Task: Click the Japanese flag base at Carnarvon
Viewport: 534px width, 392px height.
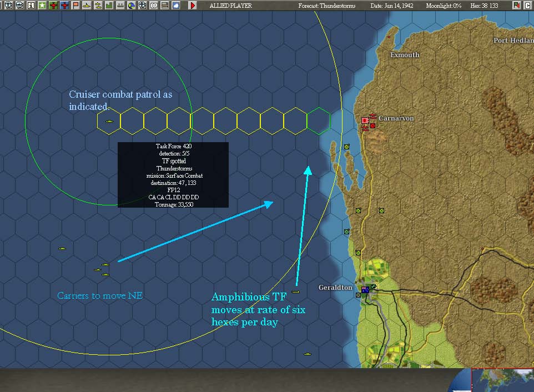Action: tap(365, 120)
